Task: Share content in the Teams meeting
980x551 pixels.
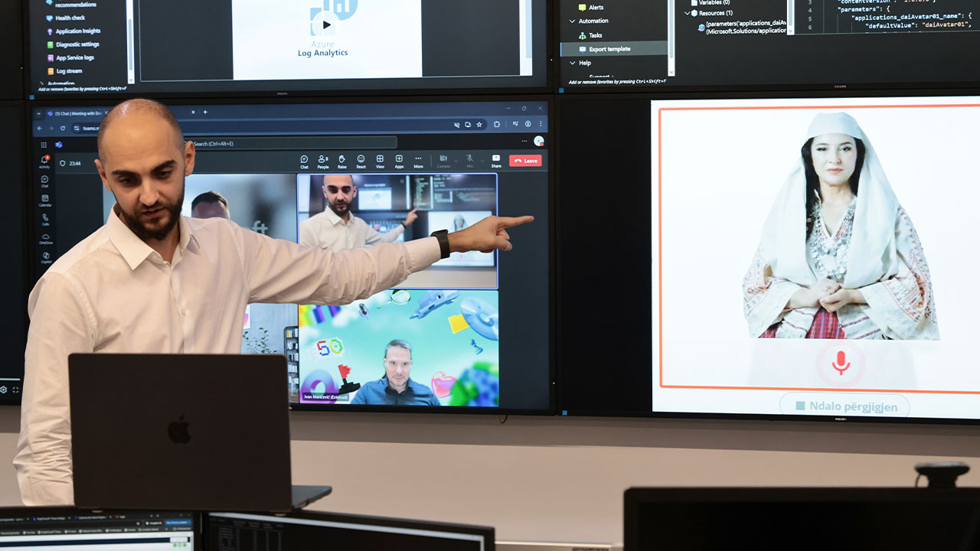Action: pos(496,161)
